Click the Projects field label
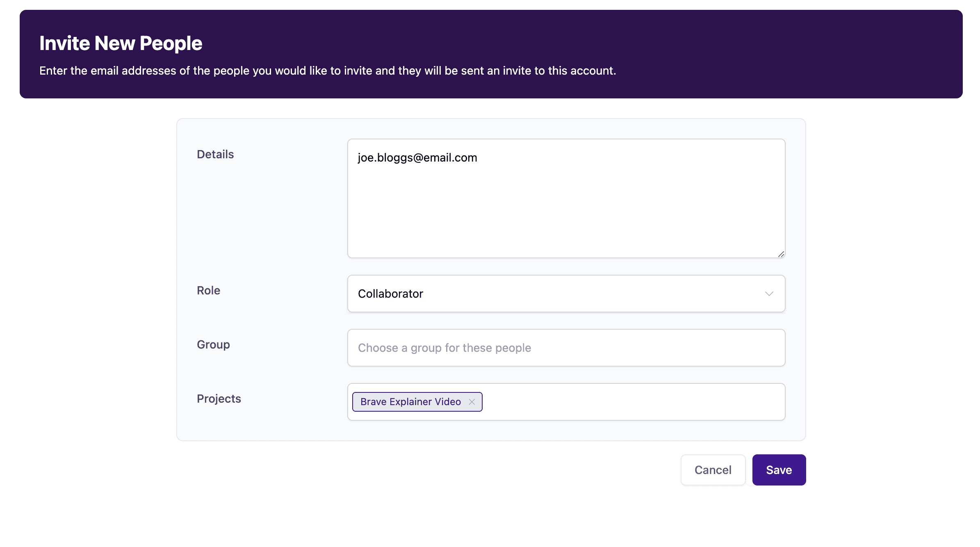 click(219, 399)
